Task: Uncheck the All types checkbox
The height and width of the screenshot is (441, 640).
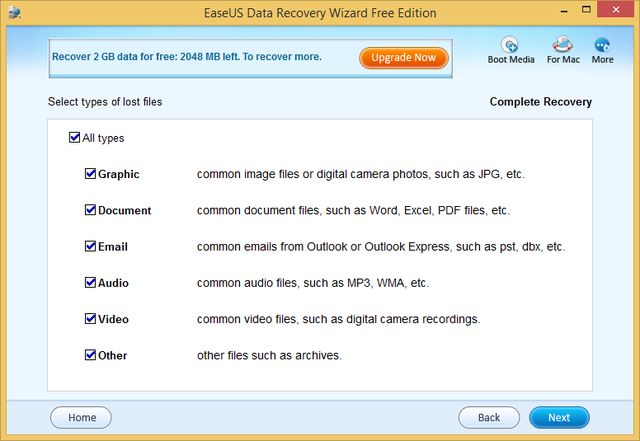Action: point(74,137)
